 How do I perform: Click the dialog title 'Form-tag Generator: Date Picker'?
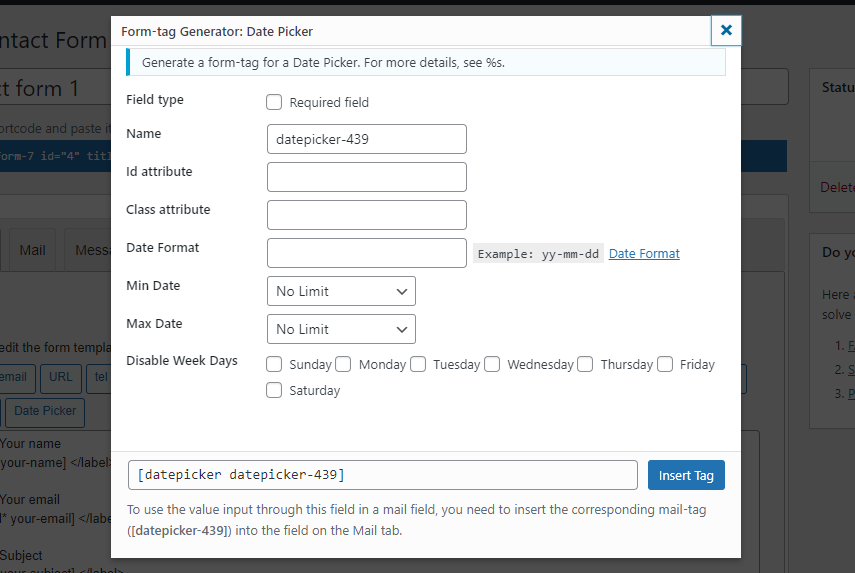(x=217, y=32)
